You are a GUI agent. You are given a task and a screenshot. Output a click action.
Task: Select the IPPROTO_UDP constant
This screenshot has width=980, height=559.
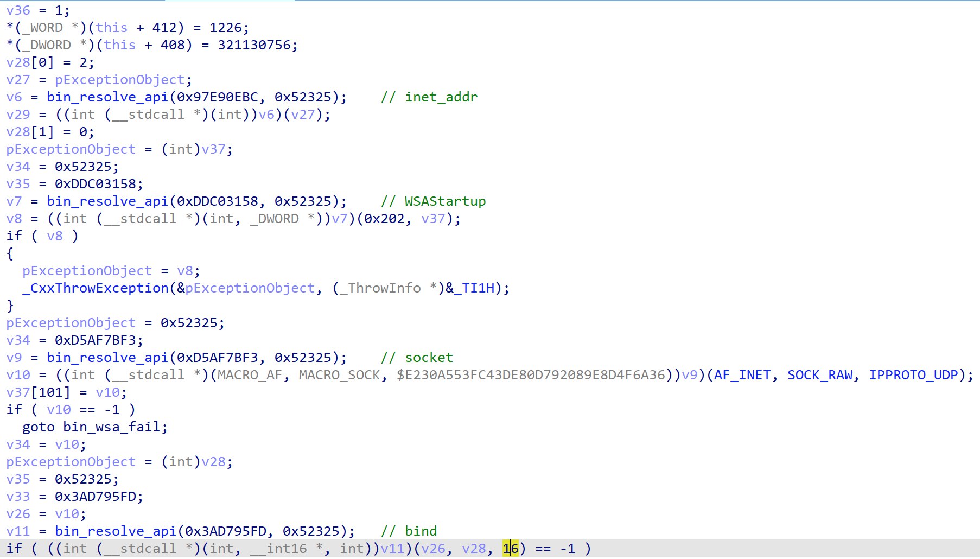click(x=913, y=375)
